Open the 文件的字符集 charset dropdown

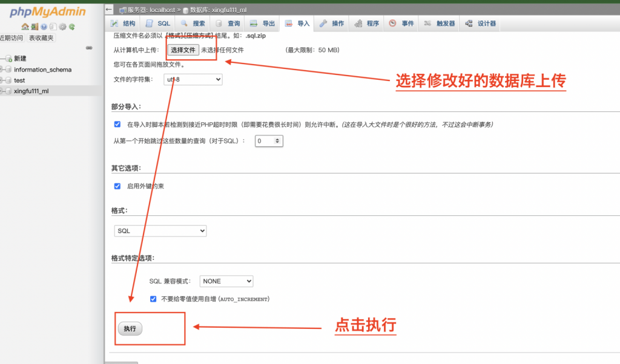[x=193, y=79]
